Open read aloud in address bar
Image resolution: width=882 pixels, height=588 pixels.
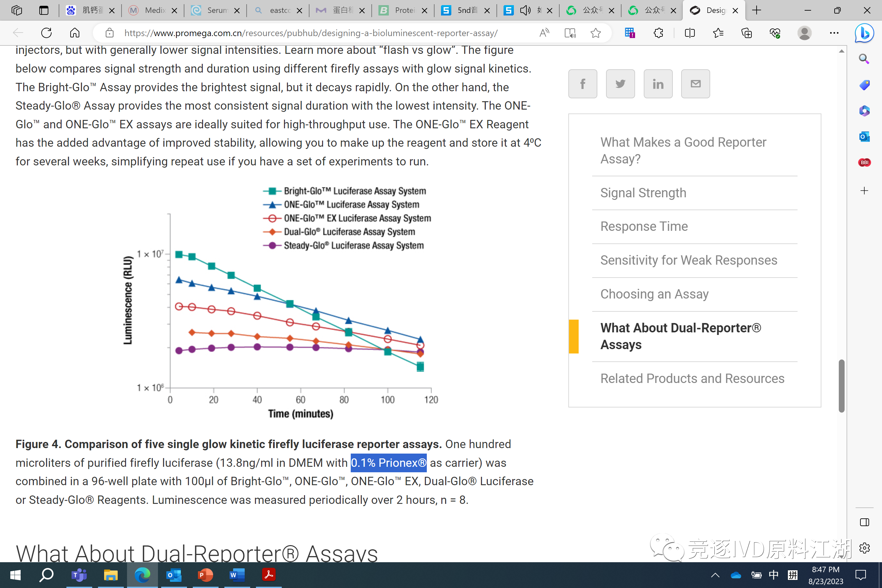point(544,33)
